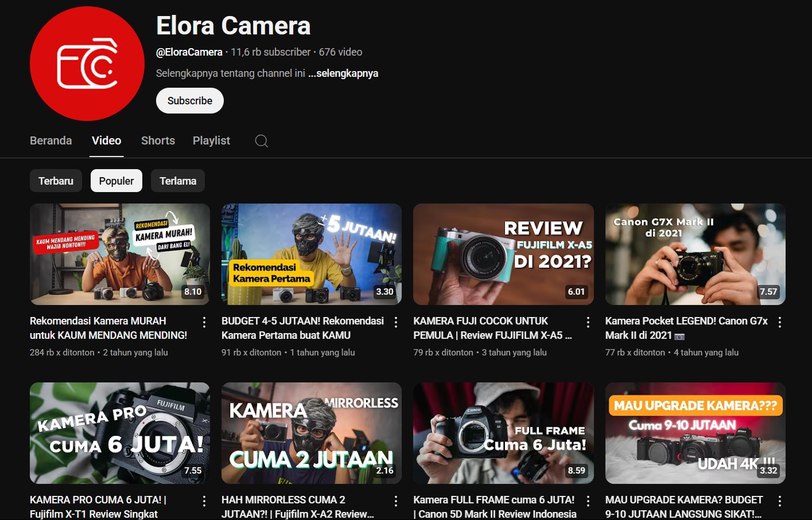Screen dimensions: 812x520
Task: Click title Kamera FULL FRAME cuma 6 JUTA
Action: click(495, 507)
